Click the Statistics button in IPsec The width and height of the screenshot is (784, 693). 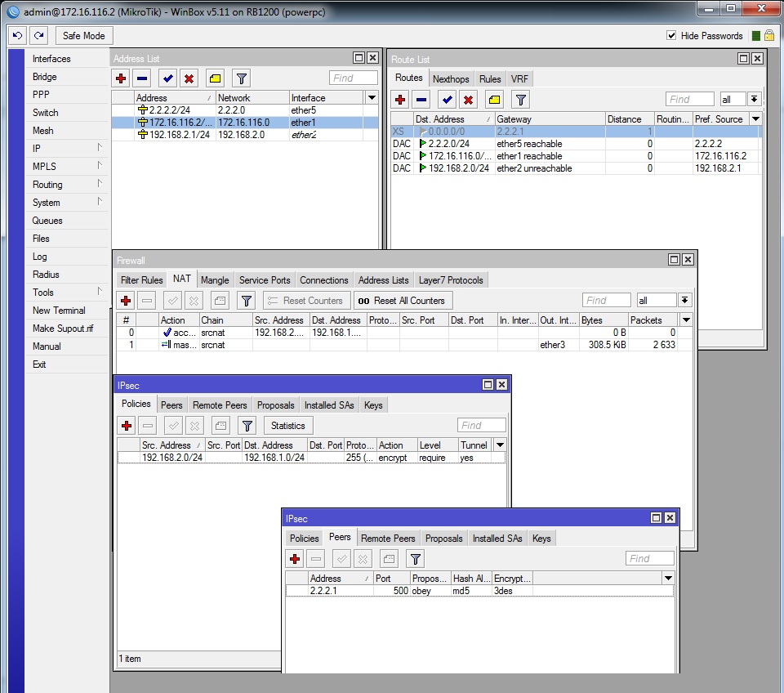[288, 426]
